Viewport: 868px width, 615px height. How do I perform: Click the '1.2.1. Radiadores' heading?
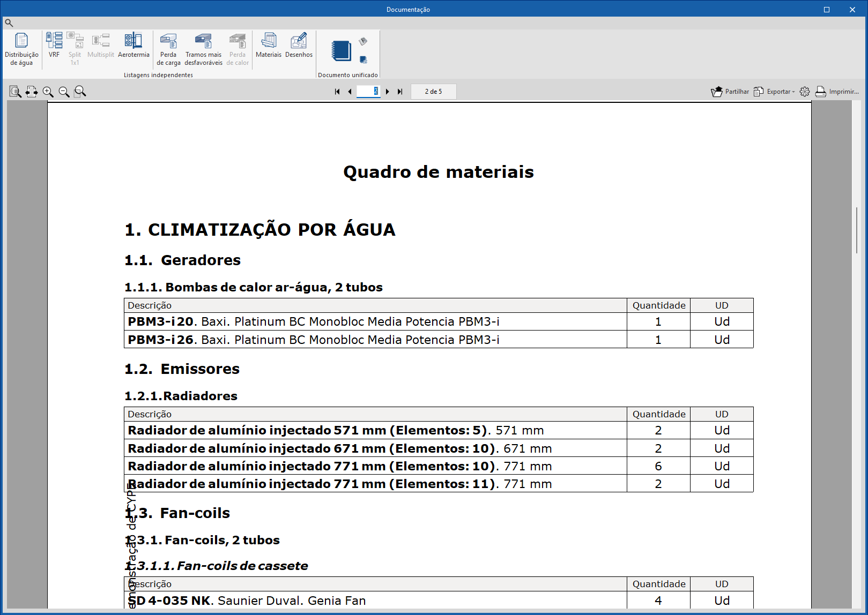point(181,396)
